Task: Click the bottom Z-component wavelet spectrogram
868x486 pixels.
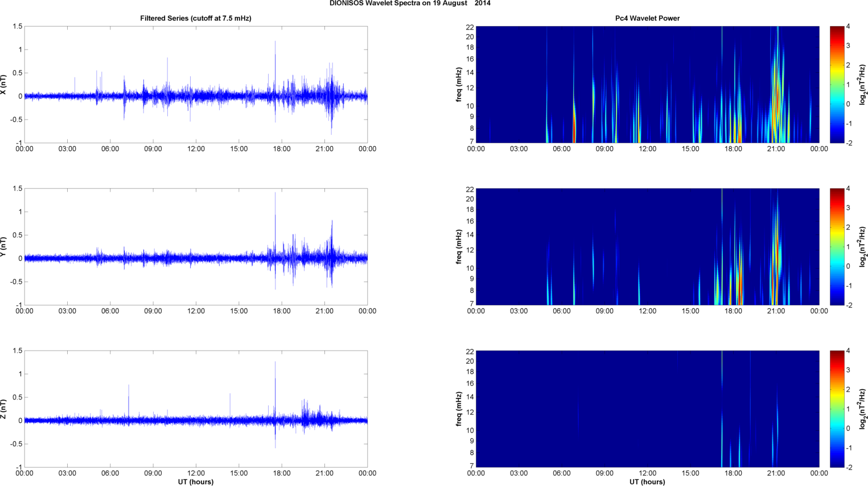Action: coord(648,409)
